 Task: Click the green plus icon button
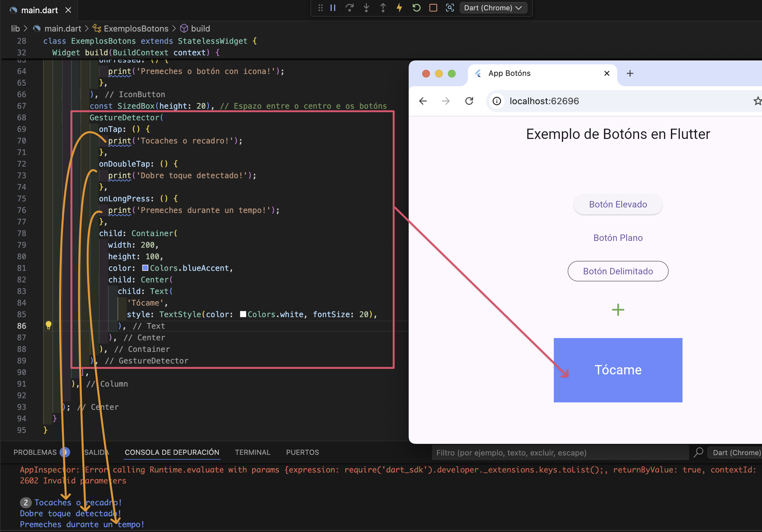tap(618, 310)
